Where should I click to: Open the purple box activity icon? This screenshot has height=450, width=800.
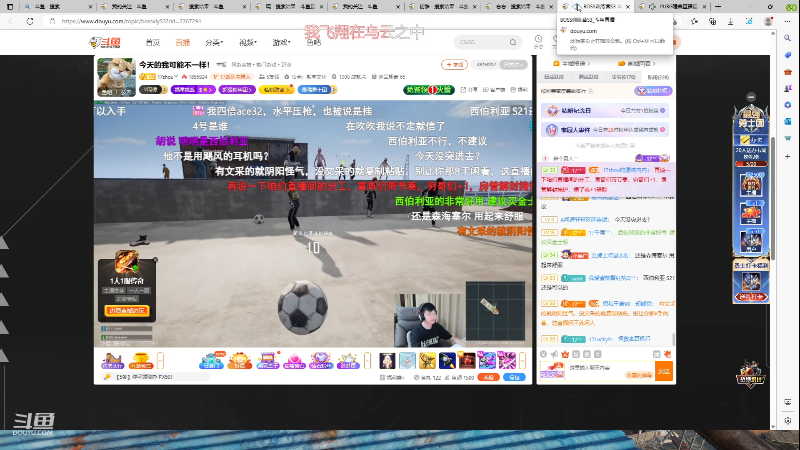(267, 361)
